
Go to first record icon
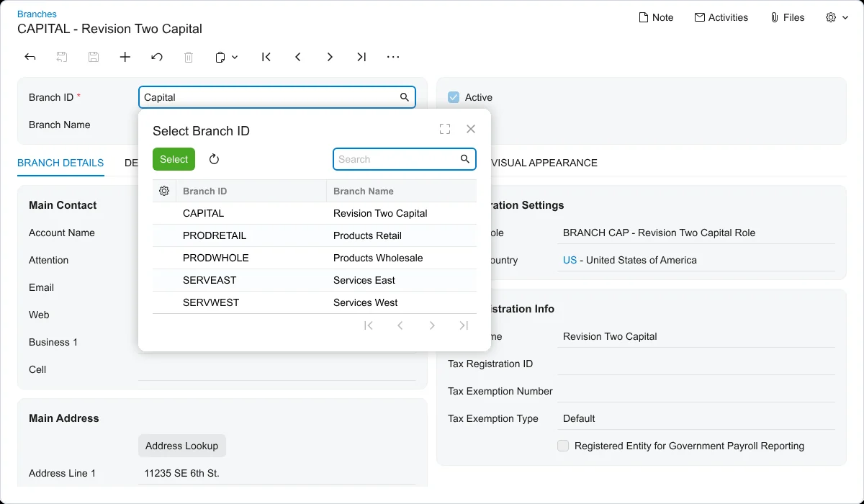[266, 57]
